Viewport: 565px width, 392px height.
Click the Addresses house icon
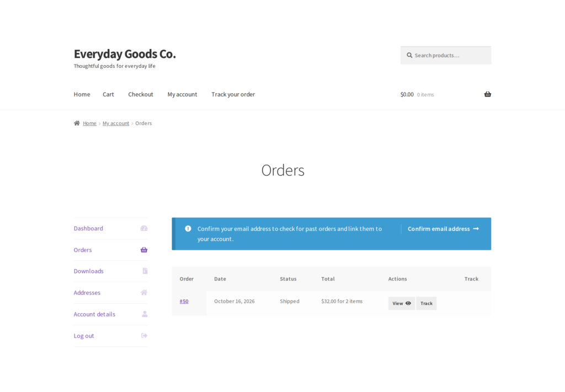[144, 293]
